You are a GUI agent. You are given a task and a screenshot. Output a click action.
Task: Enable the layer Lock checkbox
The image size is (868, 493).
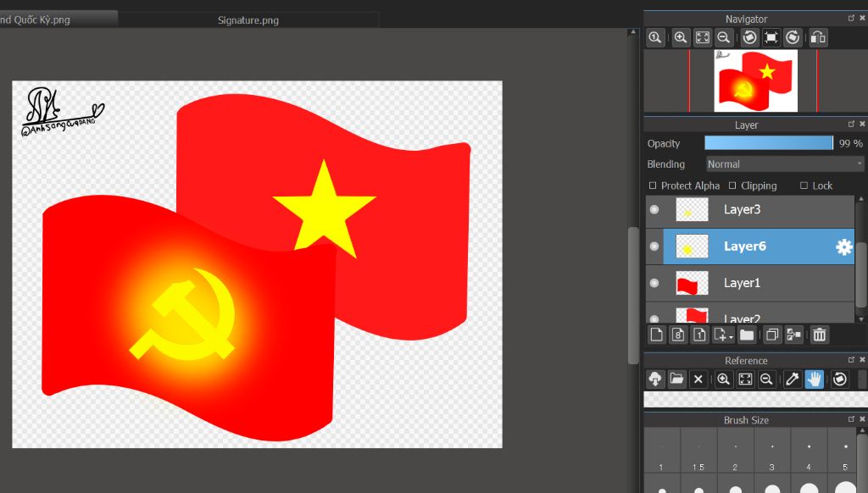[804, 186]
